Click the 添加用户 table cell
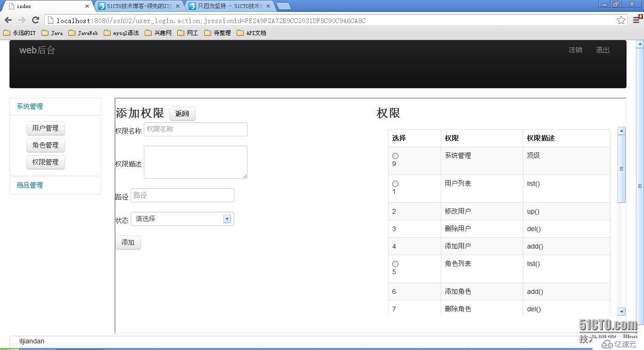 (482, 246)
